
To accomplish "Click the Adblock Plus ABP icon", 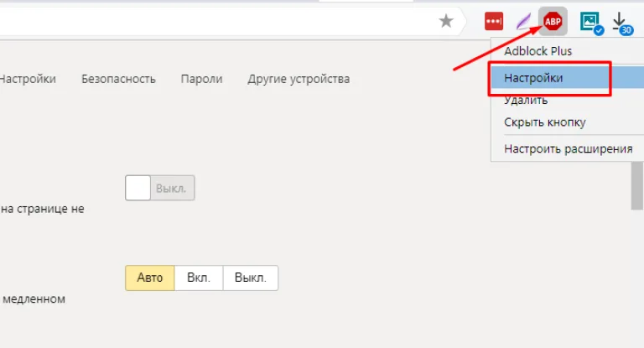I will [x=553, y=21].
